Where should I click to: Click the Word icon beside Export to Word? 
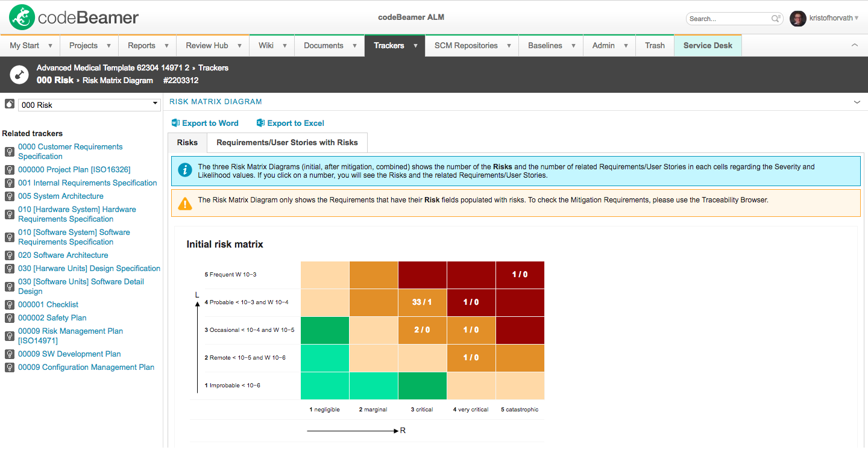pos(175,123)
